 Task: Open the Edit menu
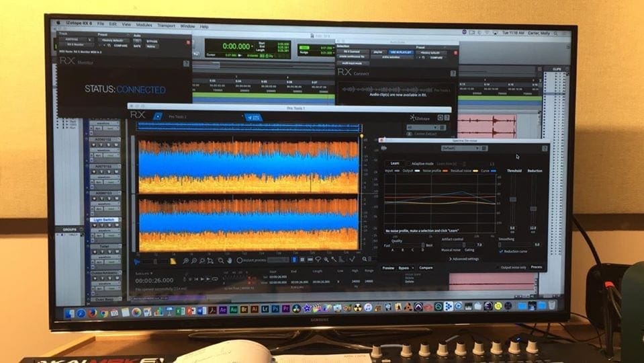(x=113, y=24)
